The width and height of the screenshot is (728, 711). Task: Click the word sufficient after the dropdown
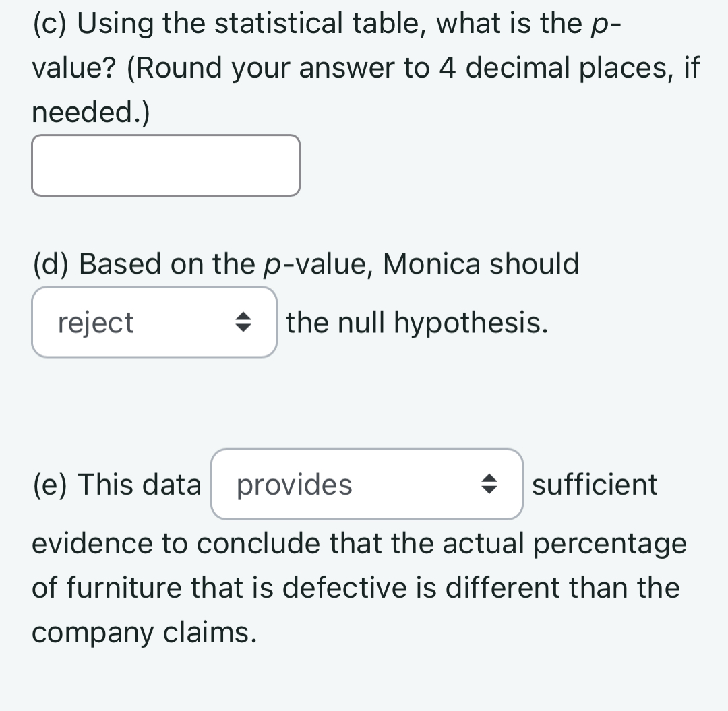[594, 485]
